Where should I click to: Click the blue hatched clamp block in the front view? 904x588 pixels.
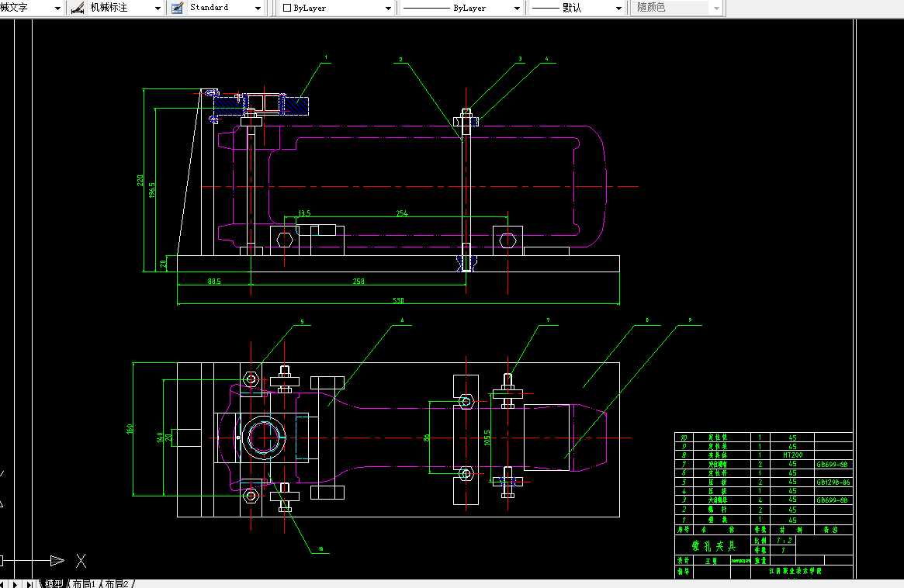tap(297, 105)
